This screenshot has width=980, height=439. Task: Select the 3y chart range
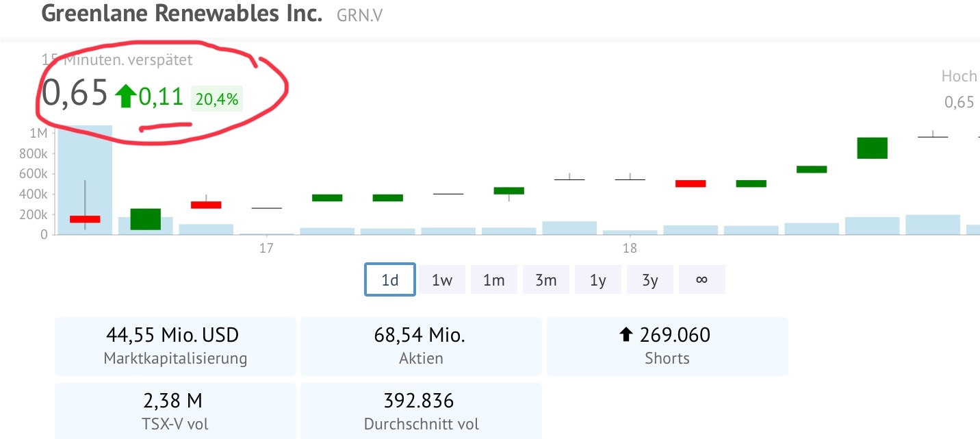[649, 279]
